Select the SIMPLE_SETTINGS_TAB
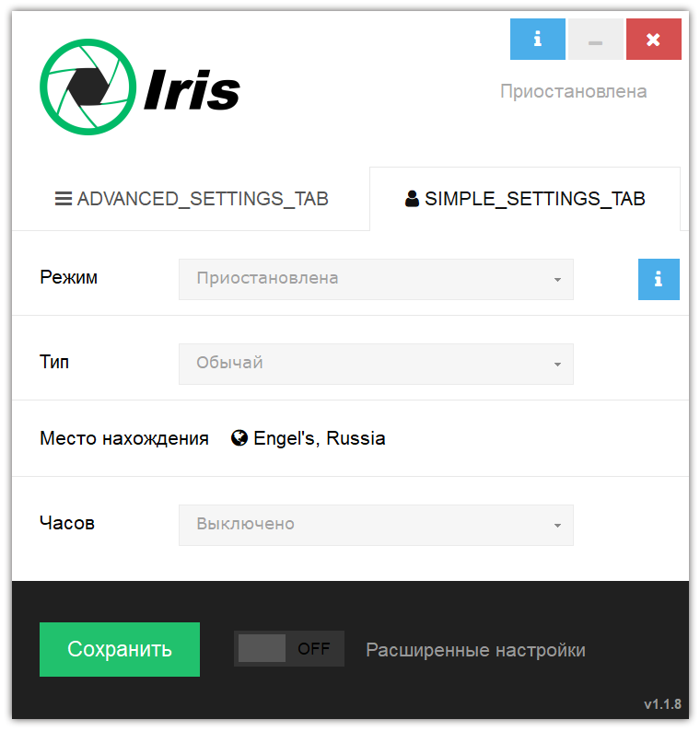 tap(525, 199)
